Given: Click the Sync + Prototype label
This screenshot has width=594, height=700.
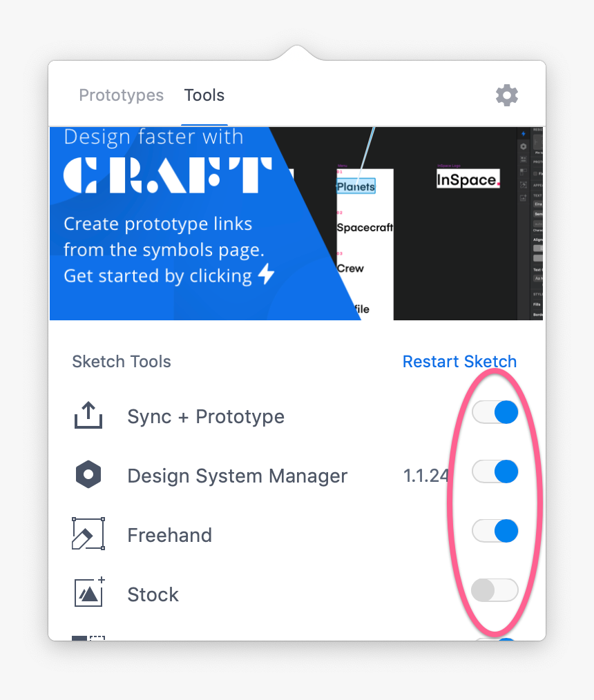Looking at the screenshot, I should (x=206, y=416).
